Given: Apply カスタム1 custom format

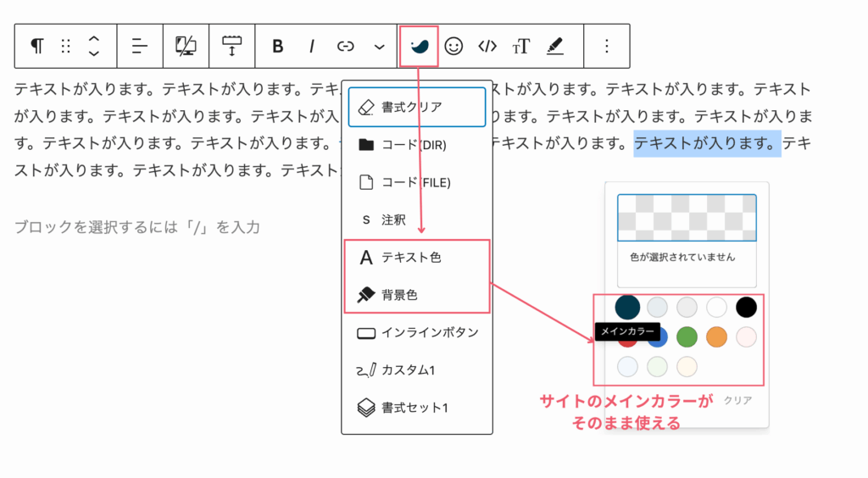Looking at the screenshot, I should tap(417, 370).
